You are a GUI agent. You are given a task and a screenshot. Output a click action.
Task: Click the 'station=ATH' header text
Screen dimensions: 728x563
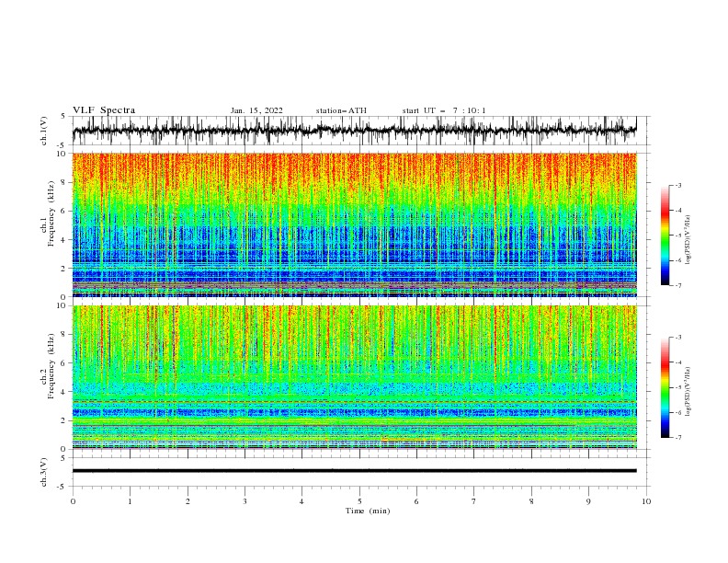pyautogui.click(x=341, y=110)
